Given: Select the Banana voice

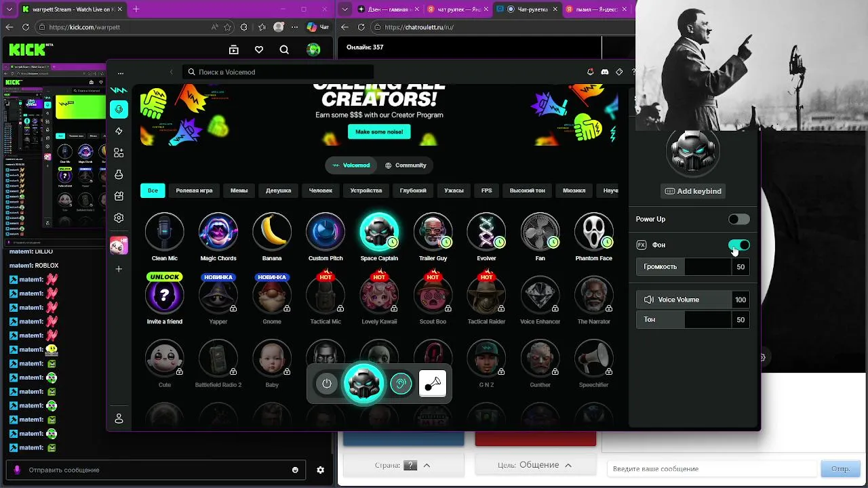Looking at the screenshot, I should pyautogui.click(x=272, y=232).
